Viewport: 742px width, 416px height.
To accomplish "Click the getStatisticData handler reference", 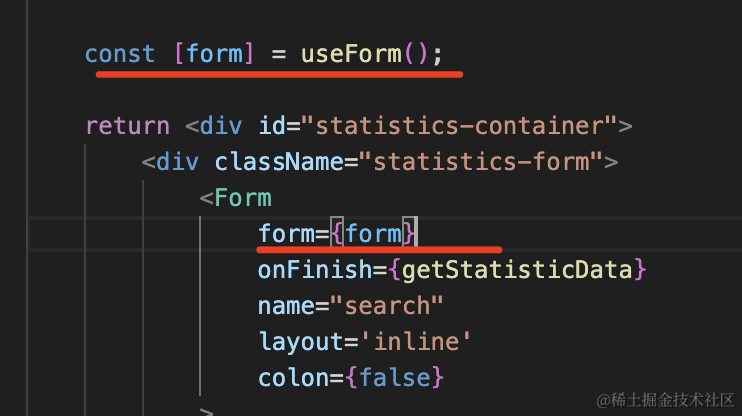I will [517, 270].
